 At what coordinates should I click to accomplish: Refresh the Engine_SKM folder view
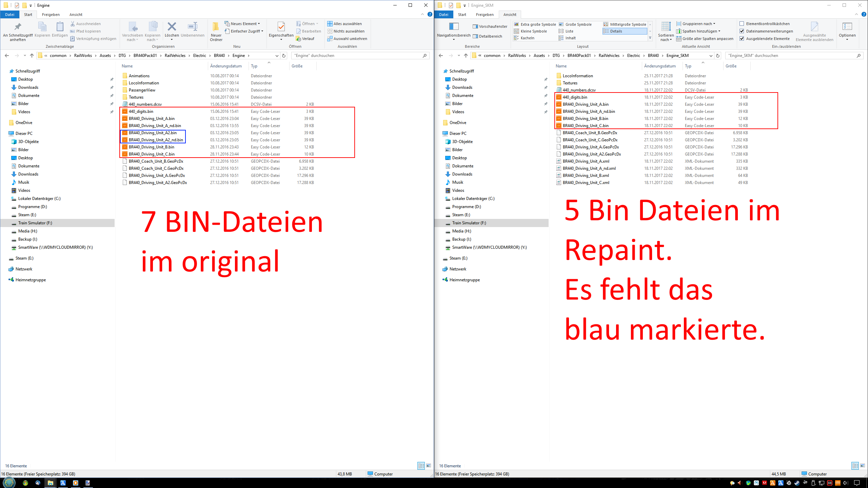pyautogui.click(x=718, y=56)
